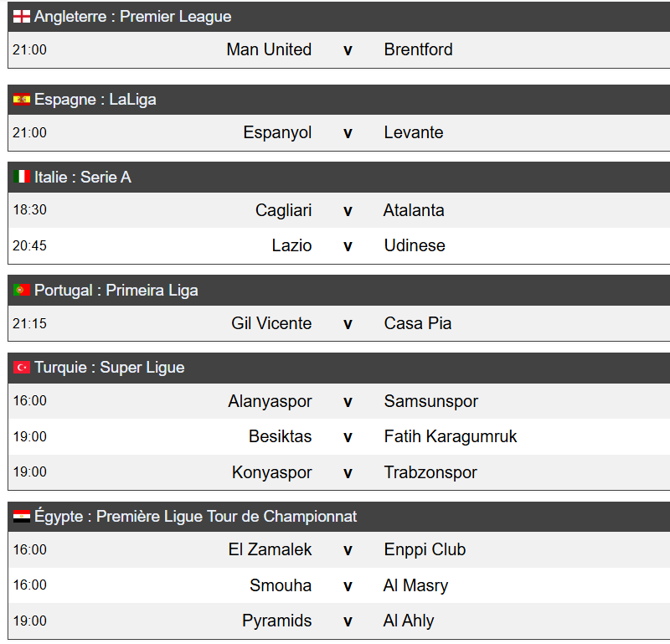Click the Atalanta team name
Screen dimensions: 670x644
tap(414, 210)
